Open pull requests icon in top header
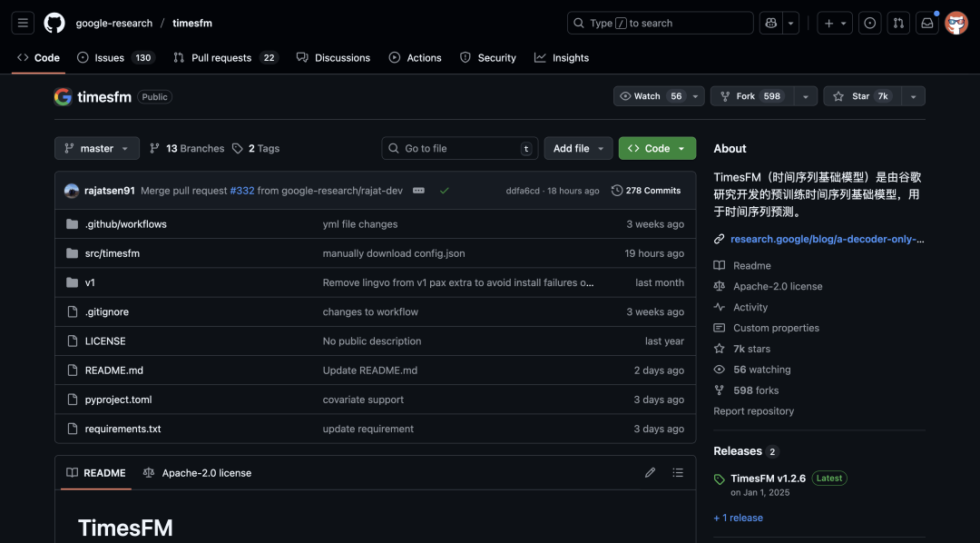 click(898, 23)
